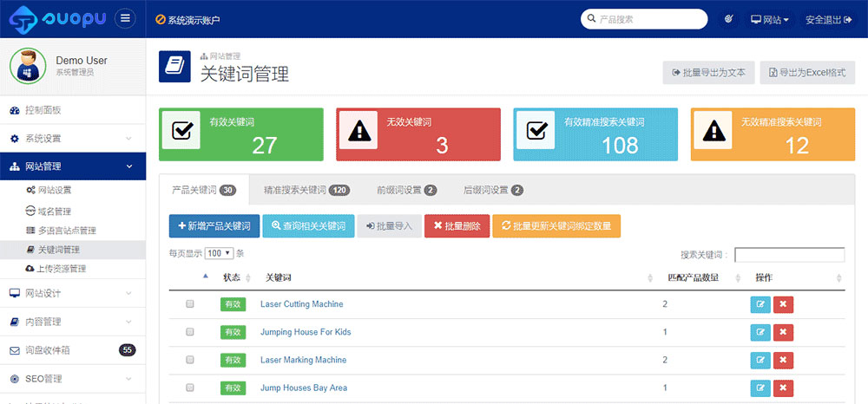Viewport: 868px width, 404px height.
Task: Open the 前缀词设置 tab
Action: [x=406, y=190]
